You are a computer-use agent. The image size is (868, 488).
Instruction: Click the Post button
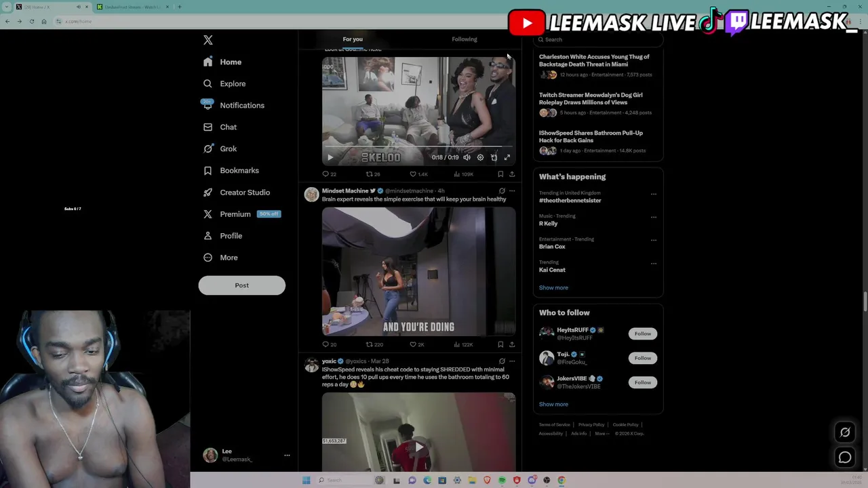coord(241,285)
